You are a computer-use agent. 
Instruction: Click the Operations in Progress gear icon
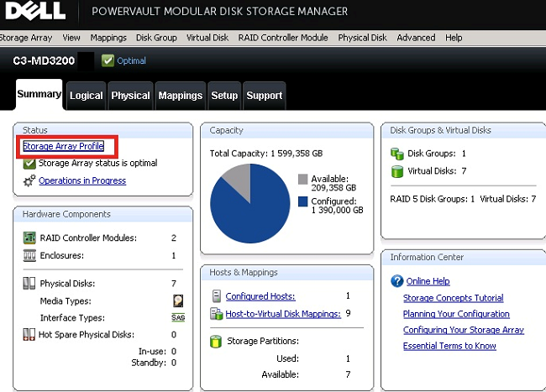coord(29,180)
